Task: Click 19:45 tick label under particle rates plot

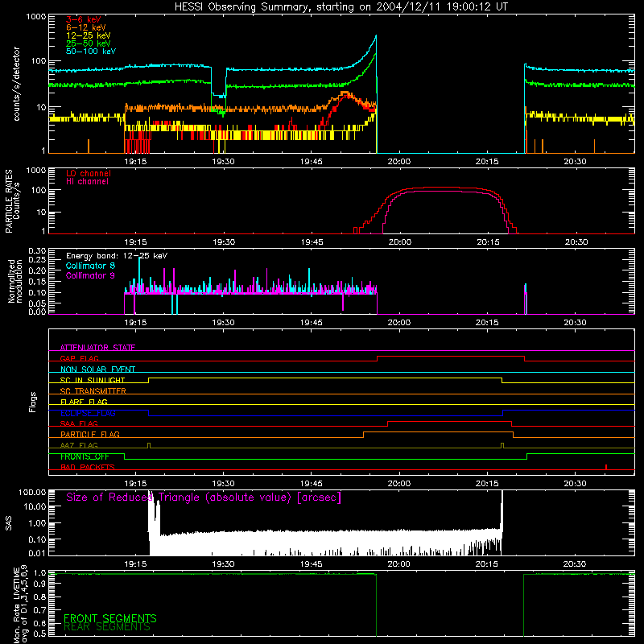Action: (312, 242)
